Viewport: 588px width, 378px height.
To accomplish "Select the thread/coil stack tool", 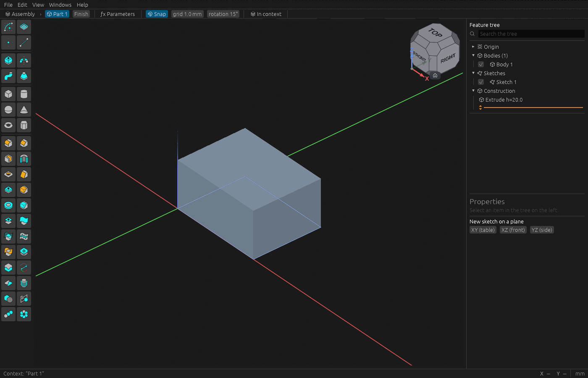I will [24, 283].
